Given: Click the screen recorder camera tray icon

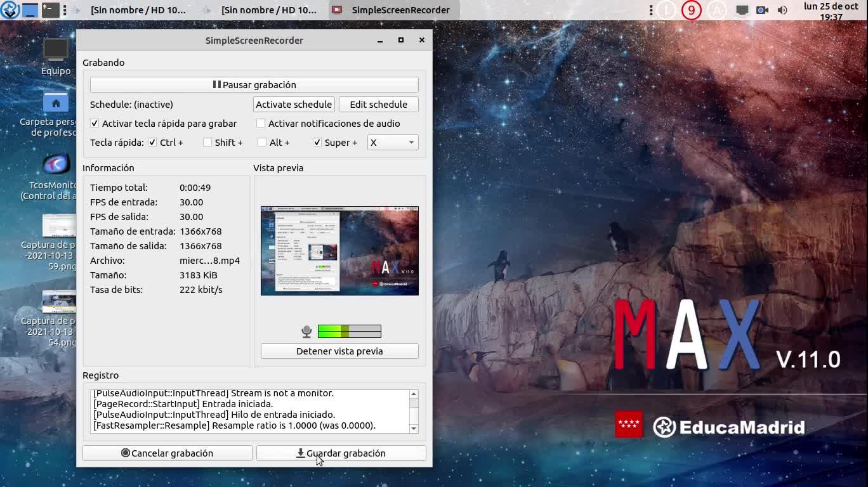Looking at the screenshot, I should point(762,10).
